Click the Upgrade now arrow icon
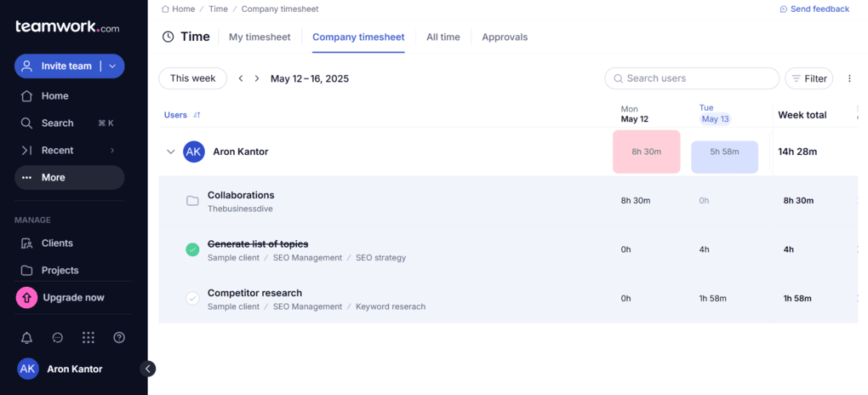The image size is (868, 395). pyautogui.click(x=26, y=297)
